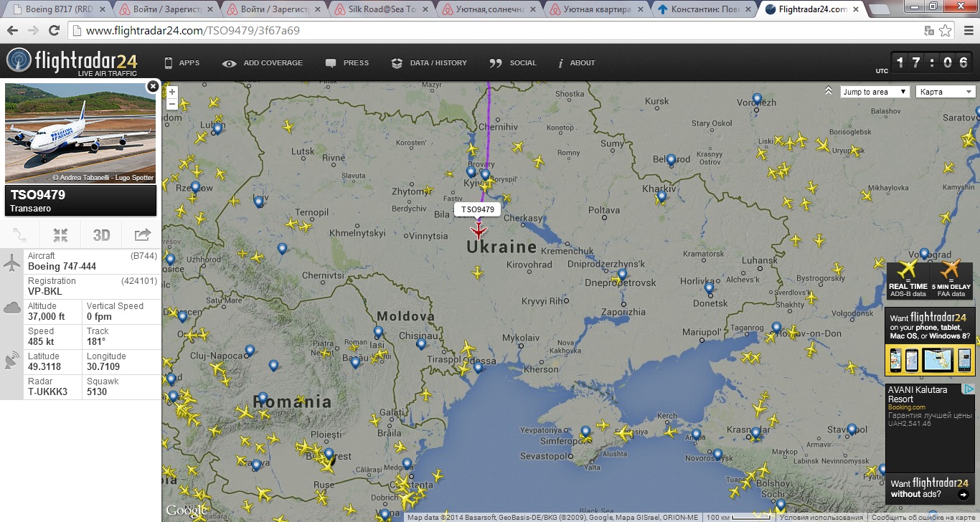980x522 pixels.
Task: Close the TSO9479 flight info panel
Action: point(152,86)
